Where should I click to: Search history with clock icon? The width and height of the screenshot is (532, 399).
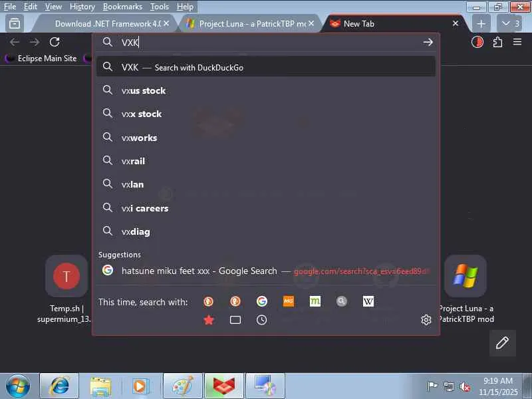coord(261,320)
